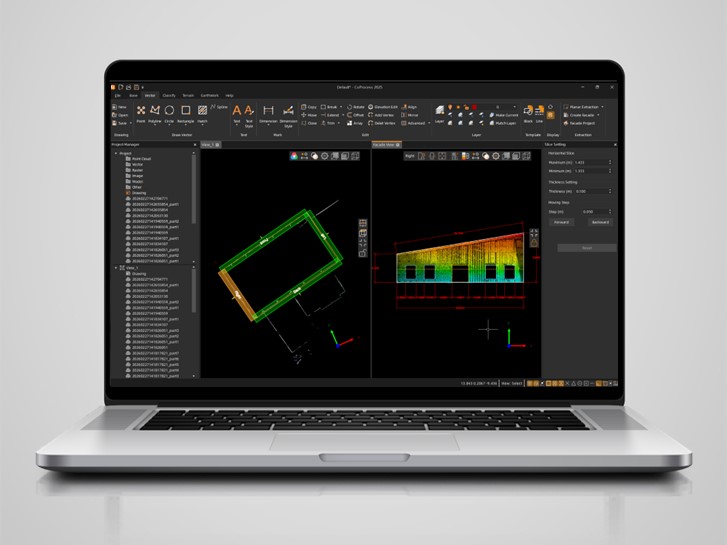Image resolution: width=727 pixels, height=545 pixels.
Task: Click the Add Vertex tool
Action: pos(381,115)
